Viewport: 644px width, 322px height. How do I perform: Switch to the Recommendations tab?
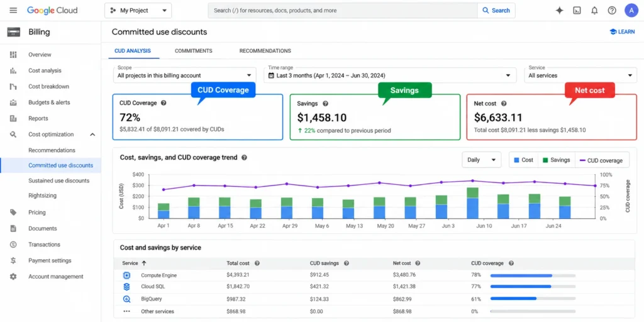point(265,51)
